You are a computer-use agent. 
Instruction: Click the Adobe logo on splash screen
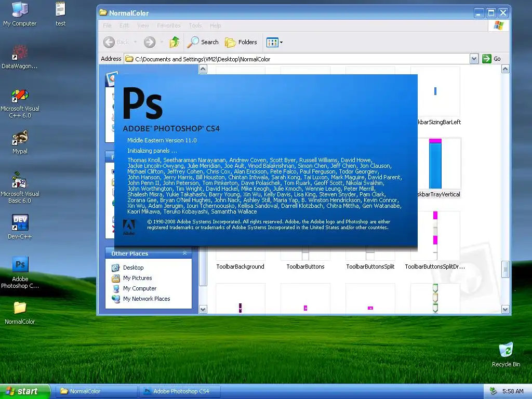(129, 228)
